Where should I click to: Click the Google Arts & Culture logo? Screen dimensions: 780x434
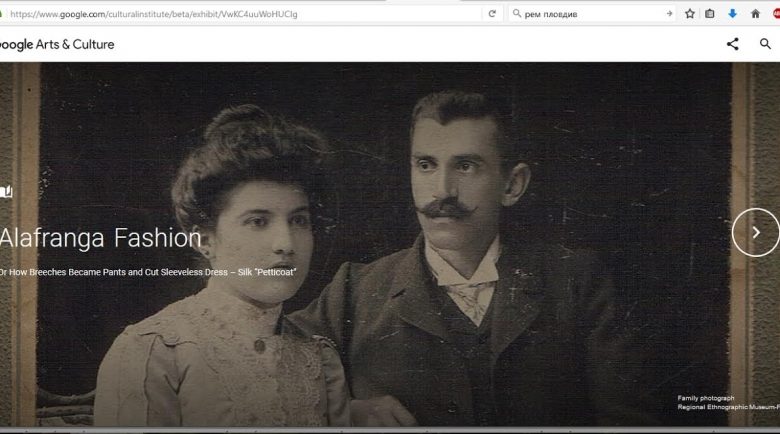[57, 44]
